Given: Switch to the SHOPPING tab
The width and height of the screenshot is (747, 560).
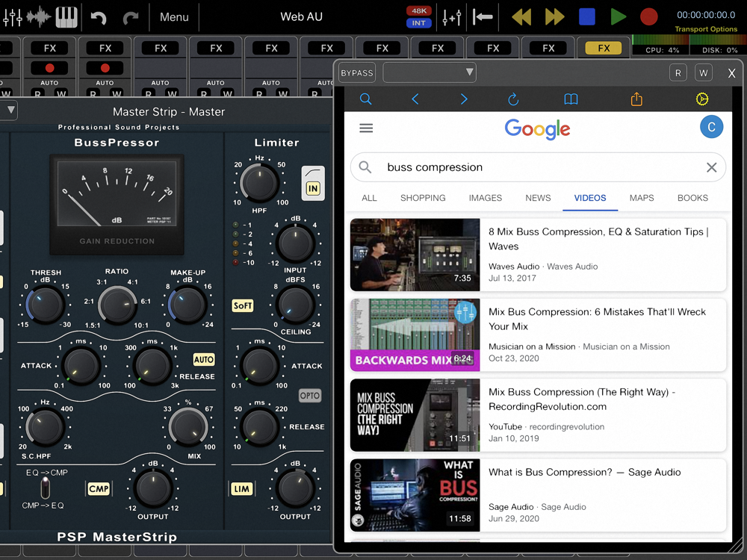Looking at the screenshot, I should (423, 198).
